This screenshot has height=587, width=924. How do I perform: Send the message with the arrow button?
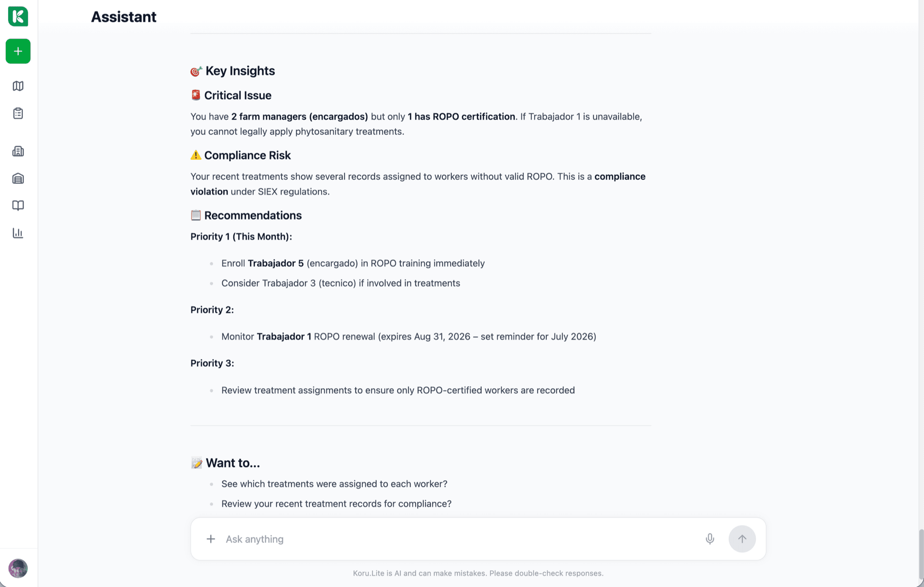[x=742, y=539]
